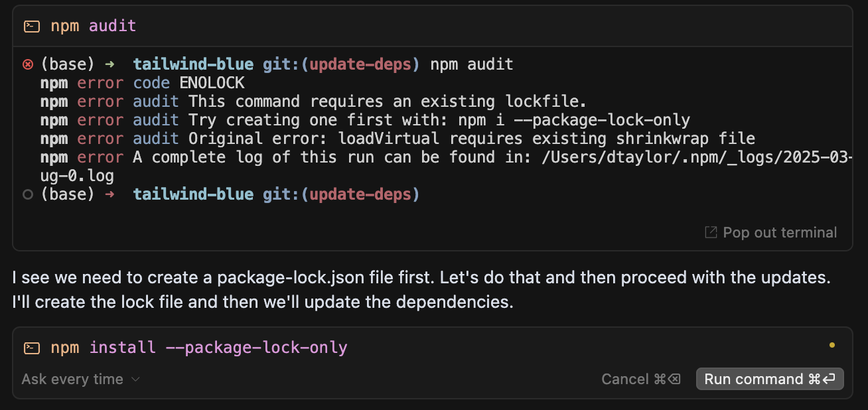Click the hollow circle prompt status icon
This screenshot has width=868, height=410.
coord(28,194)
